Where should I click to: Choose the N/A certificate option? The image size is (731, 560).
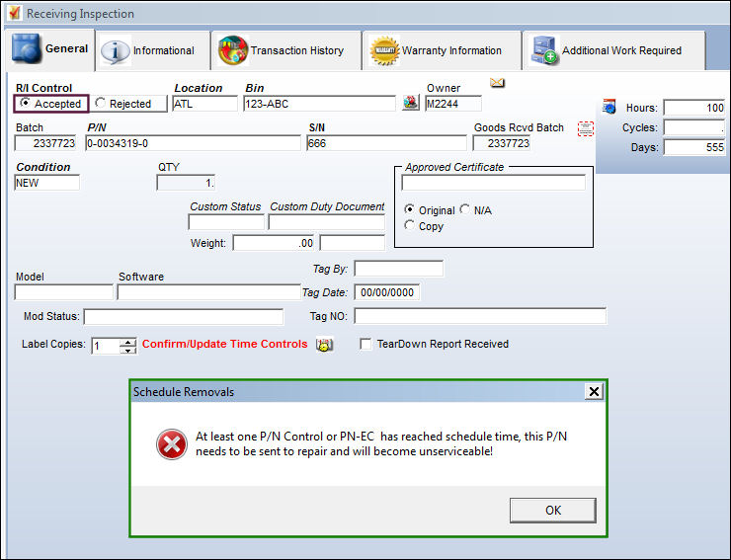point(465,209)
